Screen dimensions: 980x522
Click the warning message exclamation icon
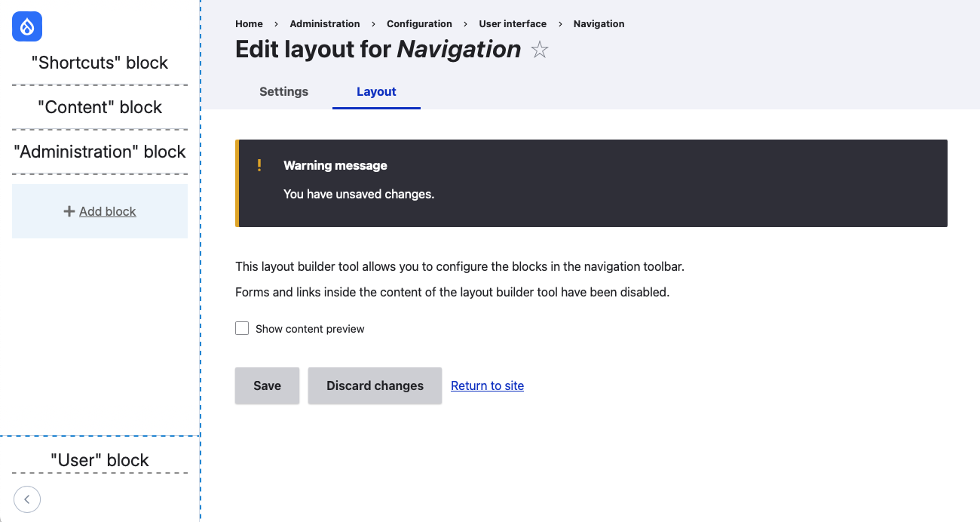pos(259,165)
